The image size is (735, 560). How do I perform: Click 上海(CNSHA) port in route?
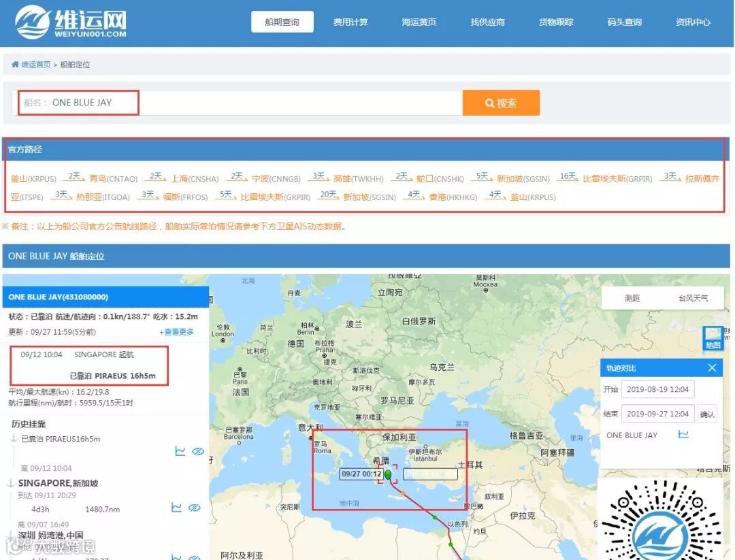coord(195,178)
